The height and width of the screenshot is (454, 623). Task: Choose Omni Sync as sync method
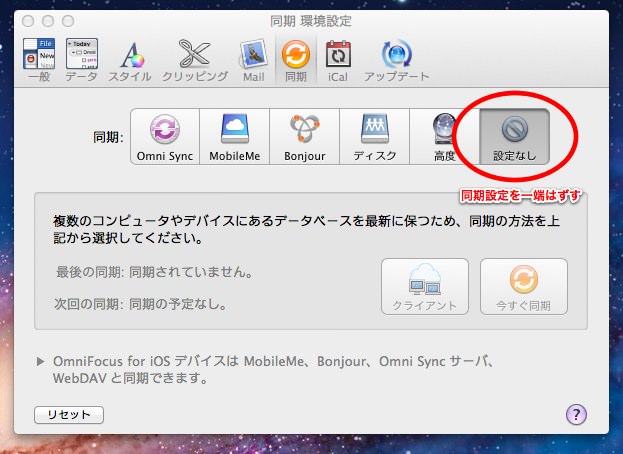pos(165,136)
